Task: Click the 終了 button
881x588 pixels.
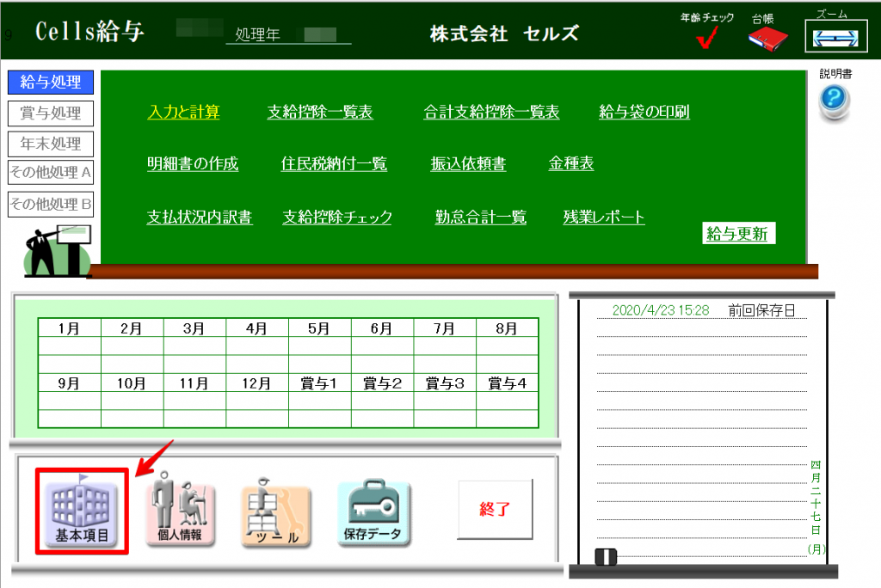Action: (x=495, y=510)
